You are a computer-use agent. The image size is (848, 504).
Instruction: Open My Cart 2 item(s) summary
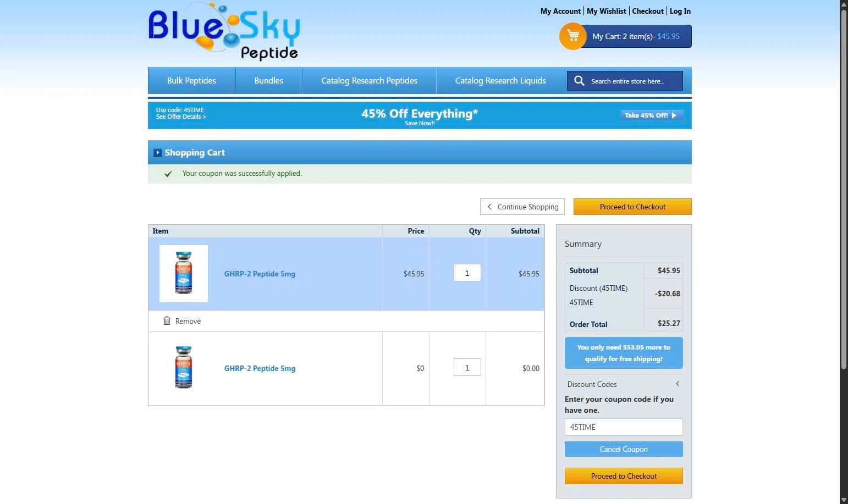pyautogui.click(x=636, y=36)
